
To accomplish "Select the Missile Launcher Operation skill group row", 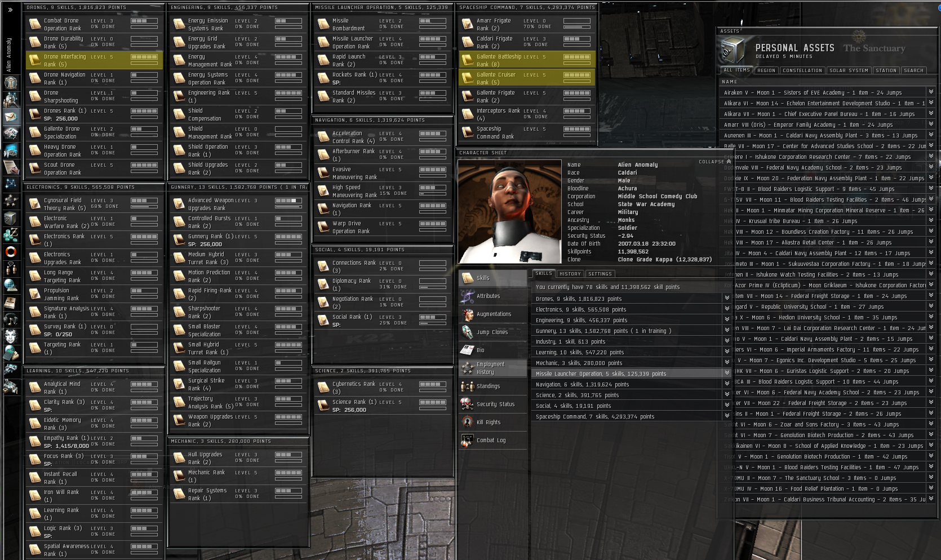I will click(631, 374).
